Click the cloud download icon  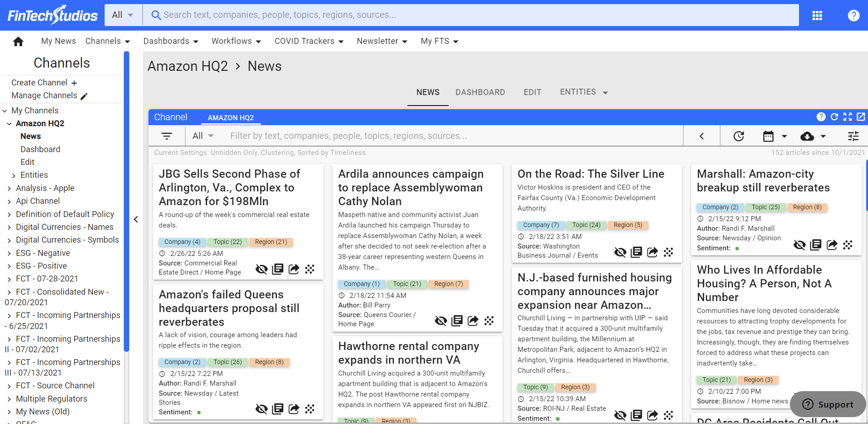[807, 136]
